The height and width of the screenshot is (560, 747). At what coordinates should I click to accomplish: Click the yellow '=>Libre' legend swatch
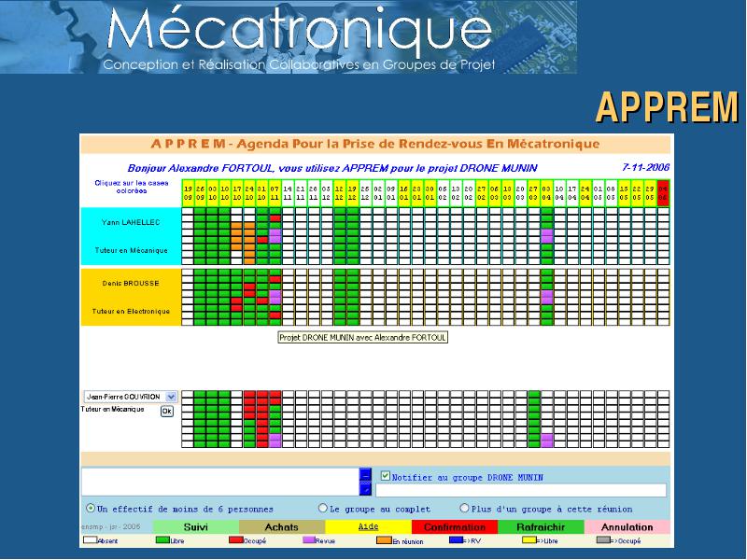[x=529, y=540]
